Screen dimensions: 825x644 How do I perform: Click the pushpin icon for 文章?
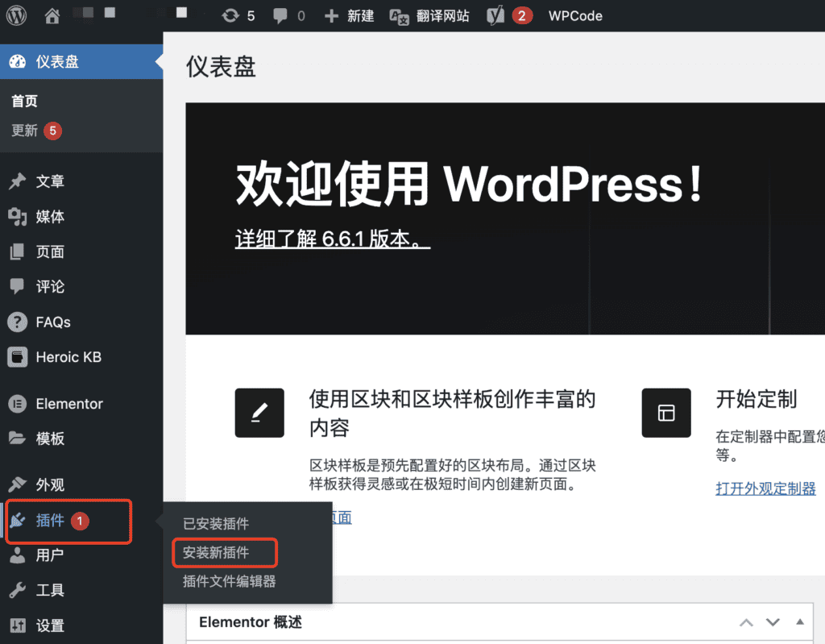click(x=17, y=181)
